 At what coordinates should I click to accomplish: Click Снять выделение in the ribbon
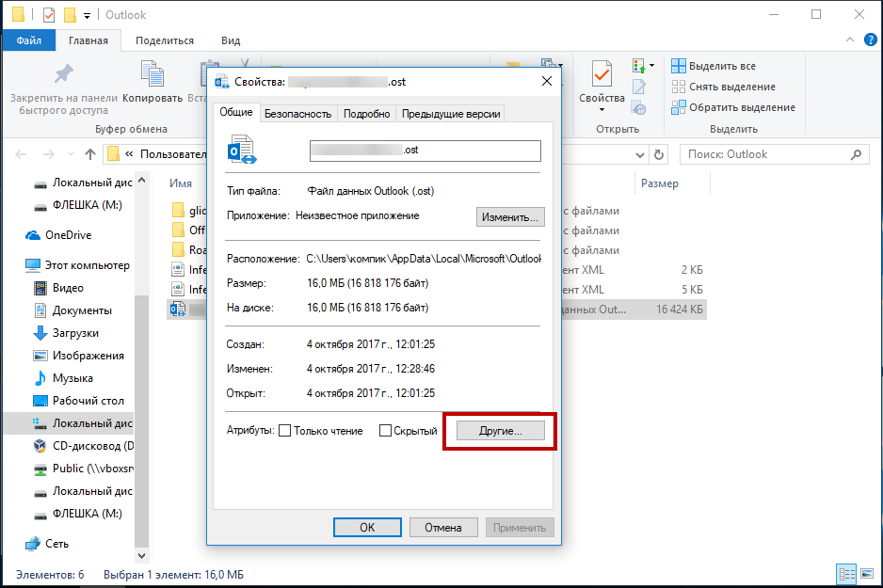point(724,87)
